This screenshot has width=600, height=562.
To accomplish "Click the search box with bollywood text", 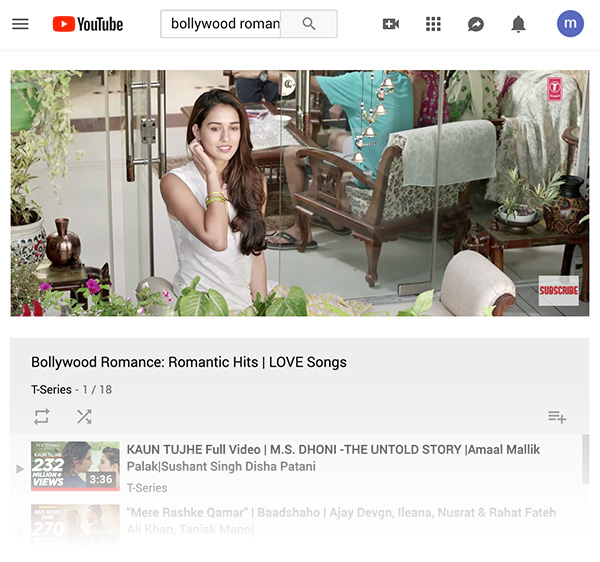I will [221, 24].
